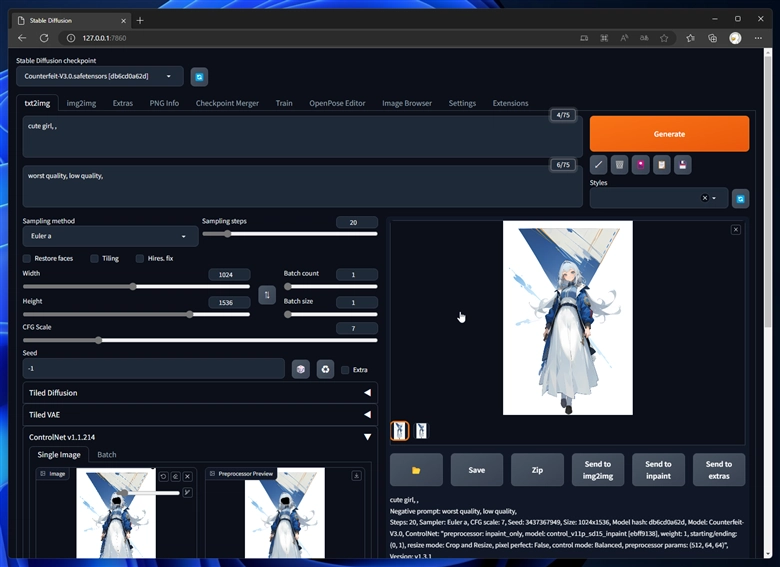Expand the Tiled Diffusion section
Viewport: 780px width, 567px height.
click(200, 393)
